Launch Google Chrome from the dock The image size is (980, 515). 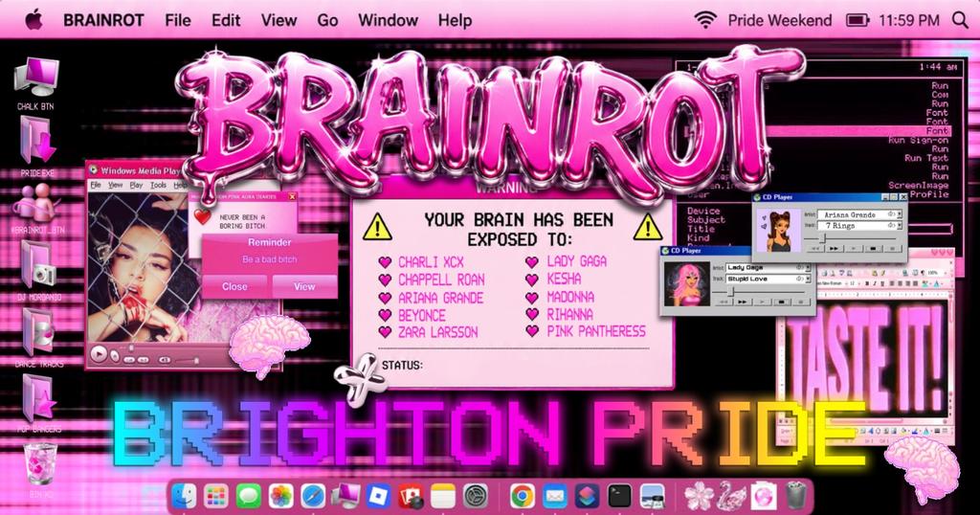522,497
